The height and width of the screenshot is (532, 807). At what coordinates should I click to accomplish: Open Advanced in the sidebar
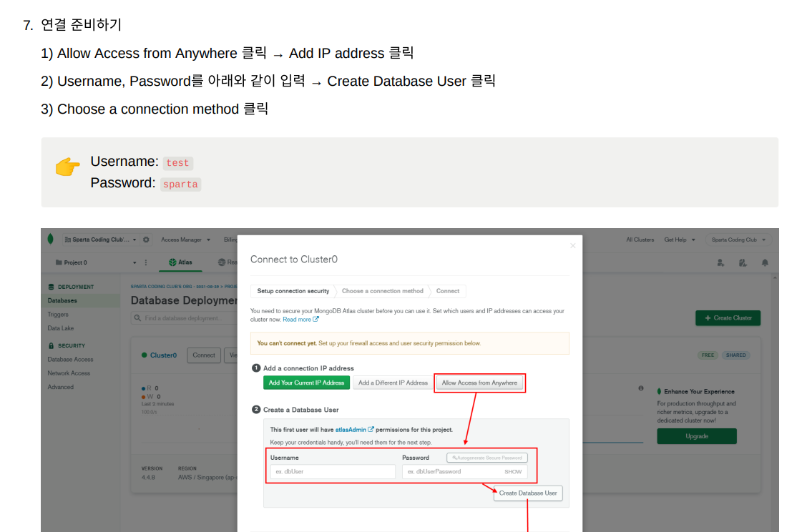(x=61, y=387)
